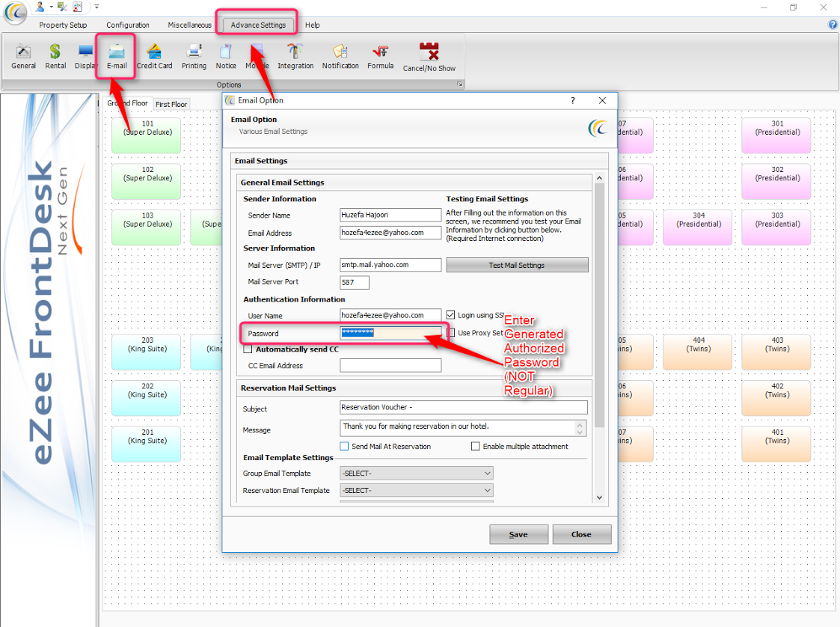Open Credit Card options icon

click(x=154, y=57)
